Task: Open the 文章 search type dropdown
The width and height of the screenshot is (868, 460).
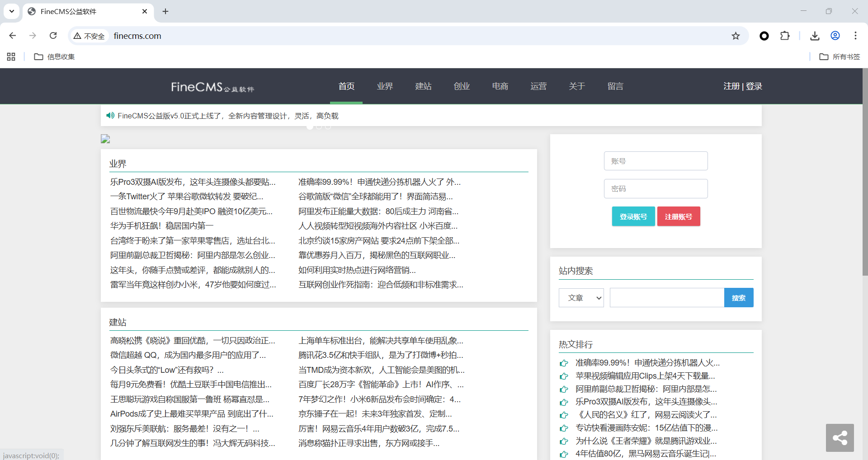Action: [x=581, y=298]
